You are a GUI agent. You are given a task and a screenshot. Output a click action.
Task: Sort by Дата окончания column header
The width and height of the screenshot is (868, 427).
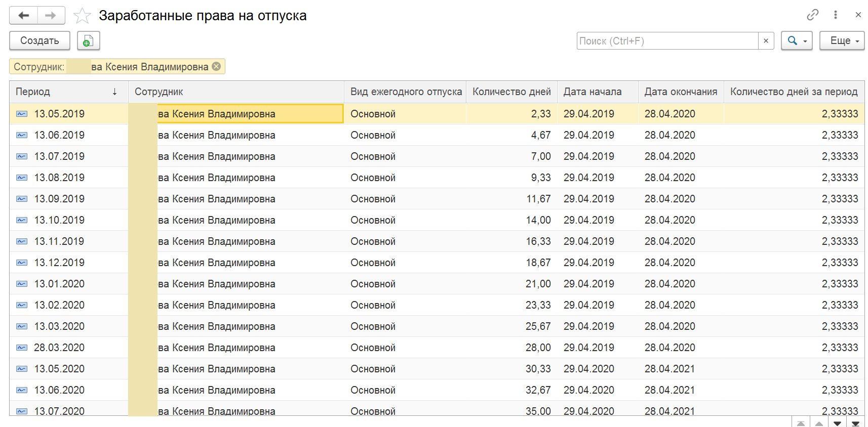click(681, 92)
